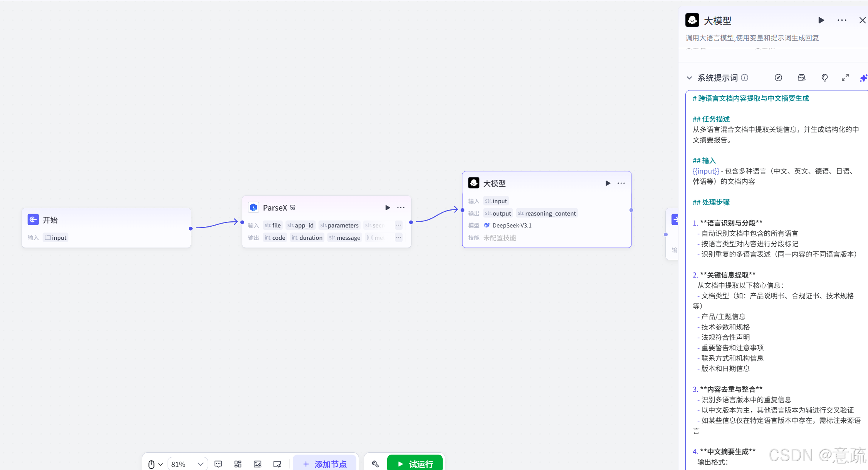Click the export image icon
The image size is (868, 470).
257,464
